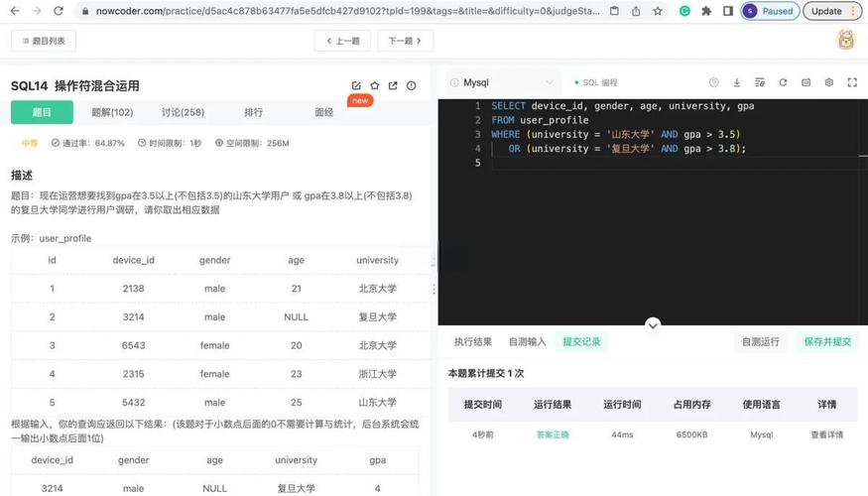Click the browser forward arrow

[x=37, y=11]
